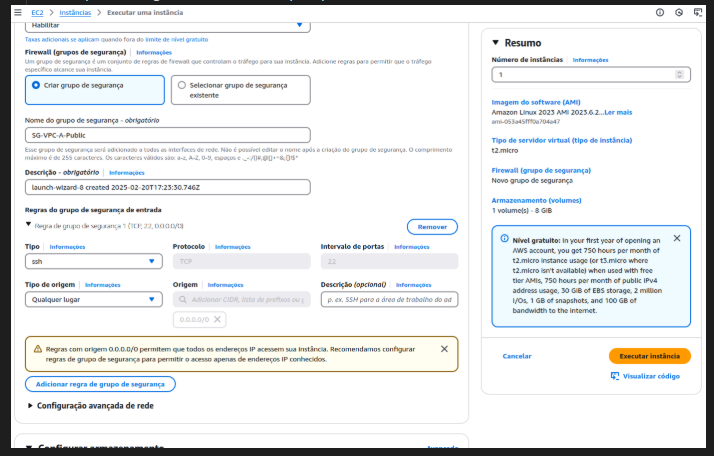Click the Visualizar código icon

tap(615, 376)
